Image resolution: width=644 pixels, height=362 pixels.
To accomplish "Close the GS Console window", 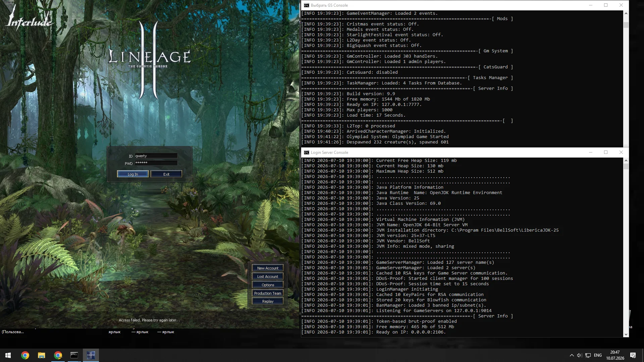I will 621,5.
